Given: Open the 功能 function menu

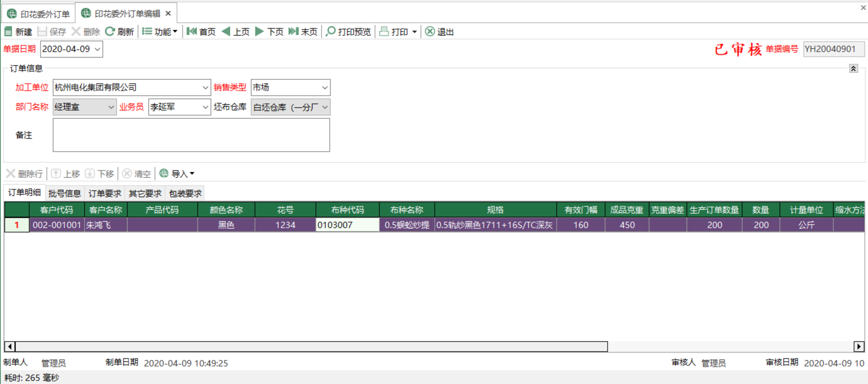Looking at the screenshot, I should [x=160, y=31].
